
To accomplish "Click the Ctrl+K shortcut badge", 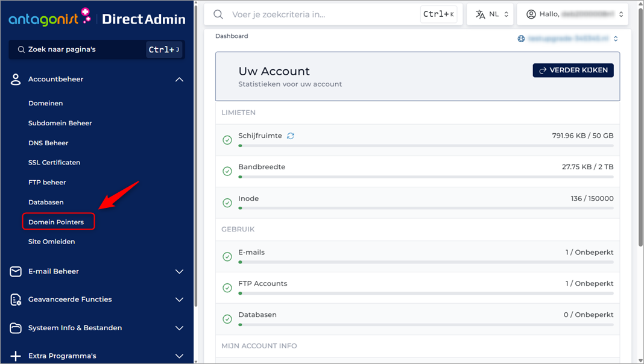I will (438, 14).
